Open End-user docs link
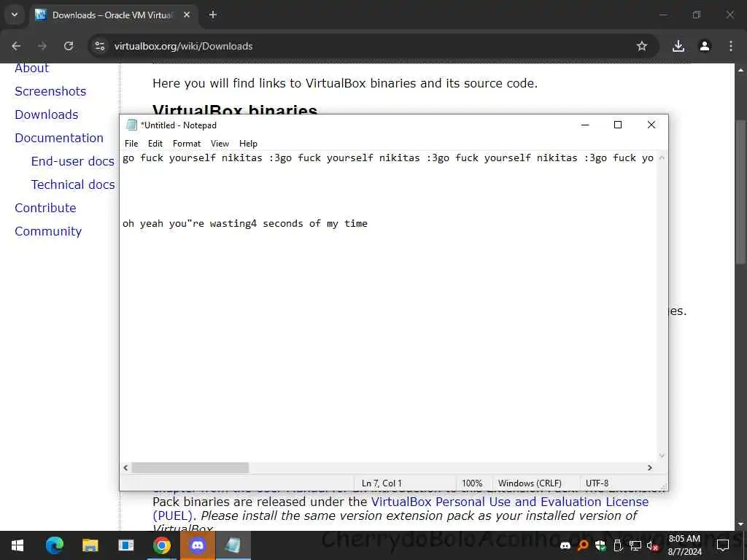This screenshot has width=747, height=560. coord(72,161)
